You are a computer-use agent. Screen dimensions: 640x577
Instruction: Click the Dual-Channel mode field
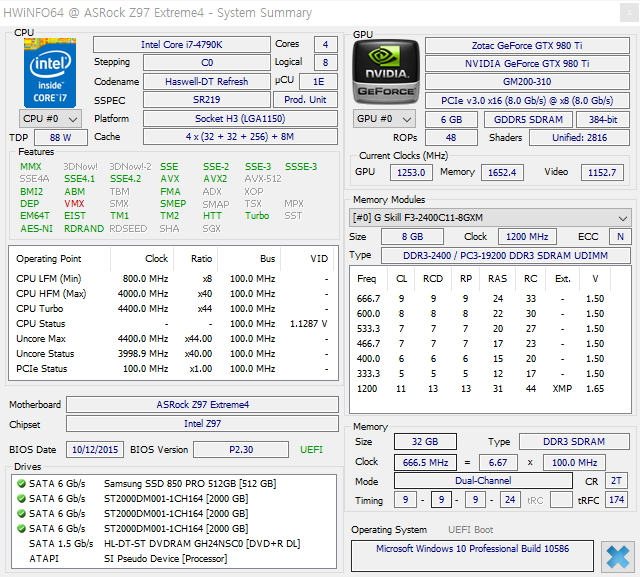[x=483, y=481]
